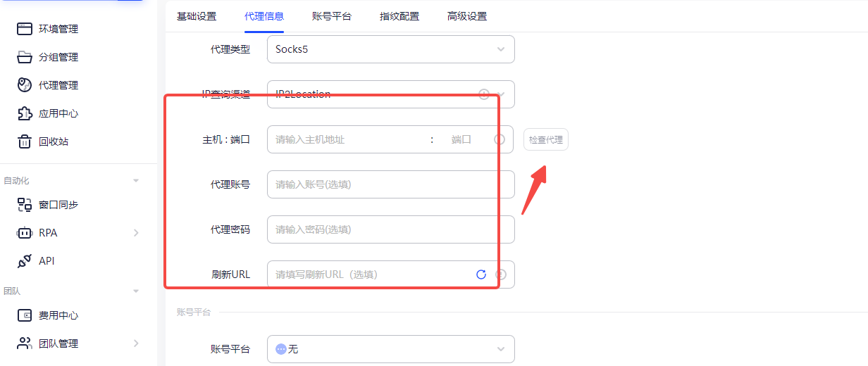Click the 回收站 trash icon

(25, 141)
